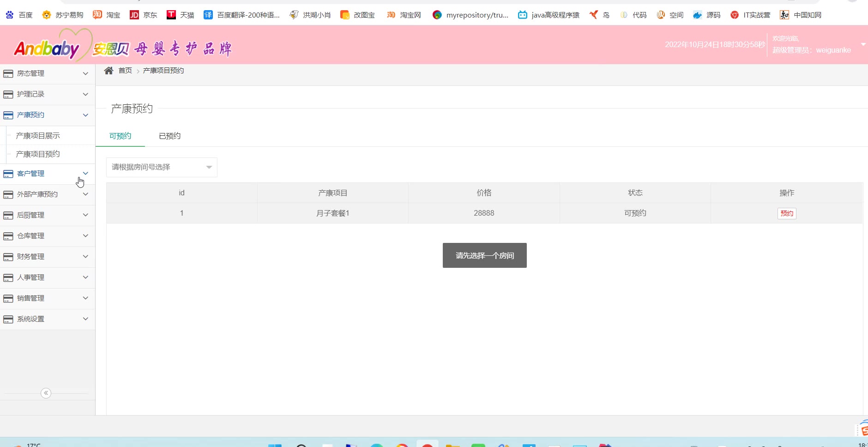Click the 仓库管理 card icon
The height and width of the screenshot is (447, 868).
8,236
